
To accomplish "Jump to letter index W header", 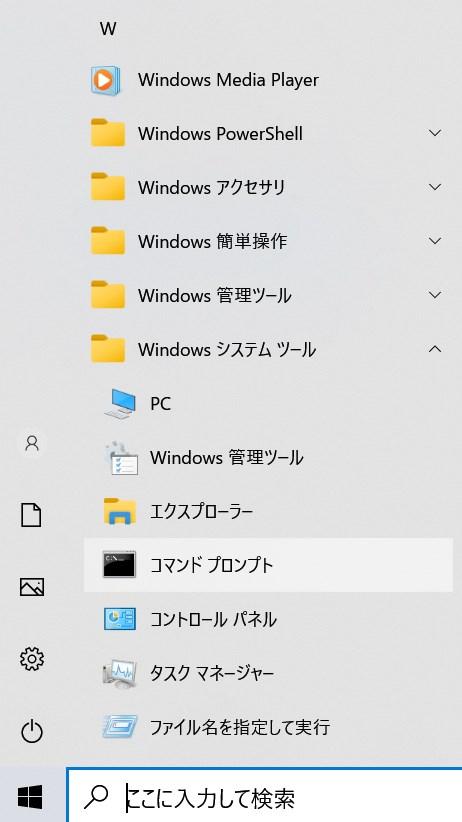I will 108,28.
